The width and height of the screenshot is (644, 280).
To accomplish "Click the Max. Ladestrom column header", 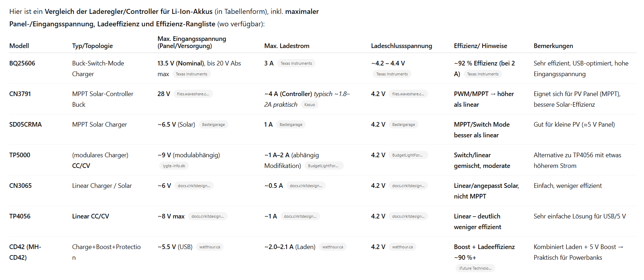I will point(287,46).
